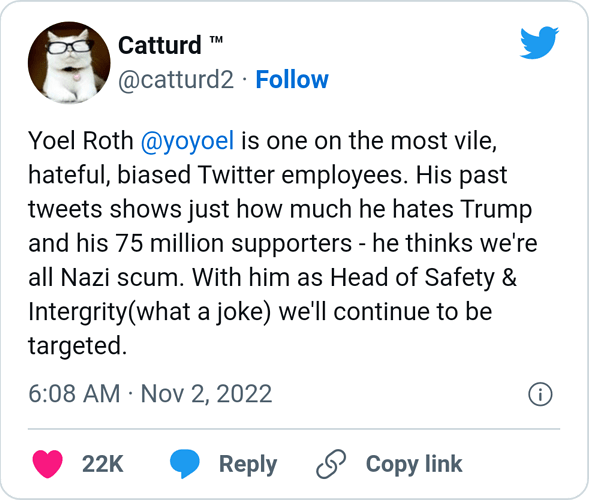Click the tweet body paragraph text

pyautogui.click(x=283, y=243)
